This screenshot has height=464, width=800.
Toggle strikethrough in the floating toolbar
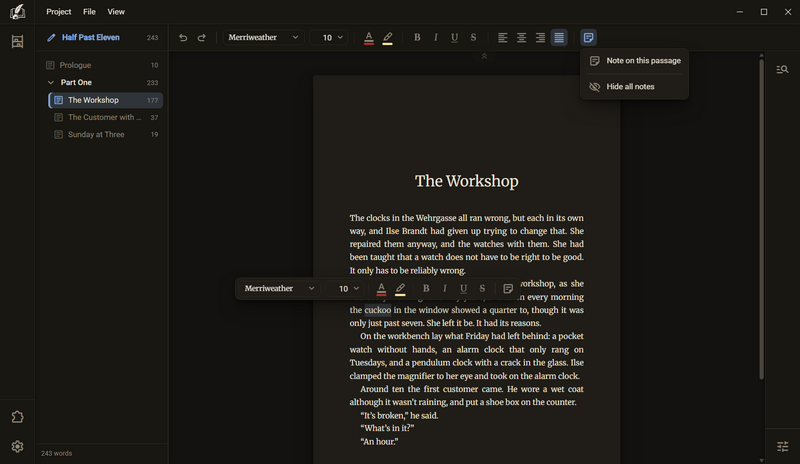click(482, 288)
